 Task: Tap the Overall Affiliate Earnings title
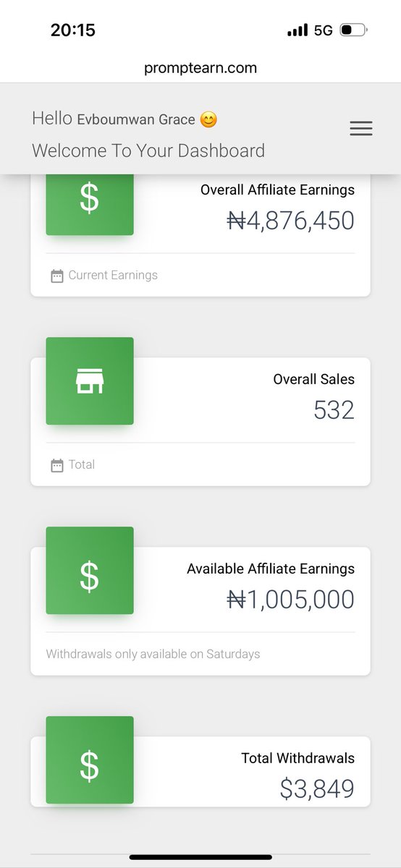coord(277,190)
